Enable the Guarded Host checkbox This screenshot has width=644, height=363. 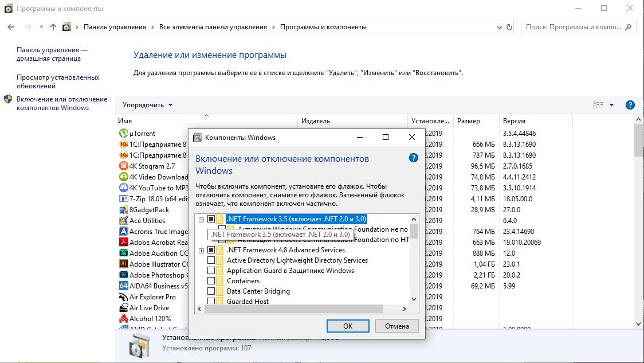coord(211,300)
